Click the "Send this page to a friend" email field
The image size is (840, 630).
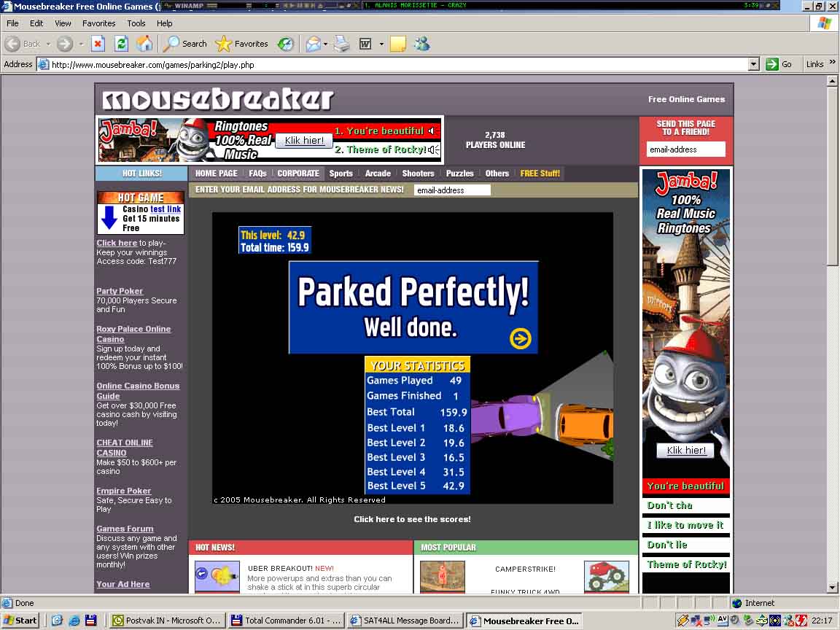coord(685,149)
